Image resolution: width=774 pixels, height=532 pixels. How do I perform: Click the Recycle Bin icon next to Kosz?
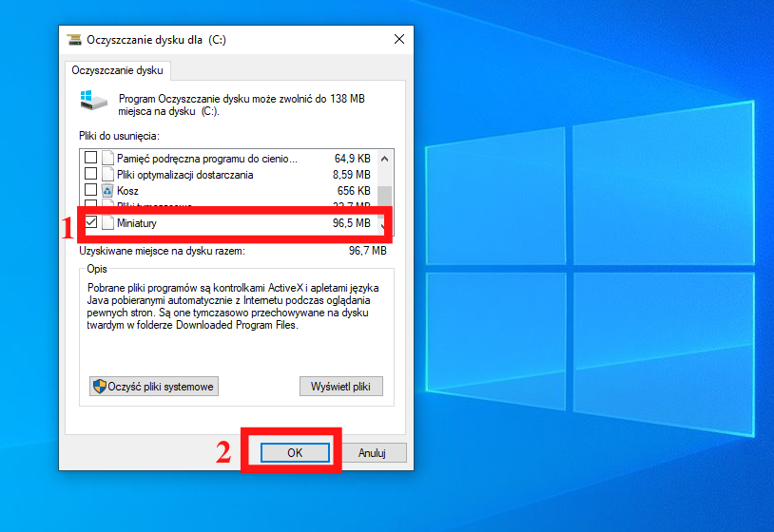[x=107, y=190]
